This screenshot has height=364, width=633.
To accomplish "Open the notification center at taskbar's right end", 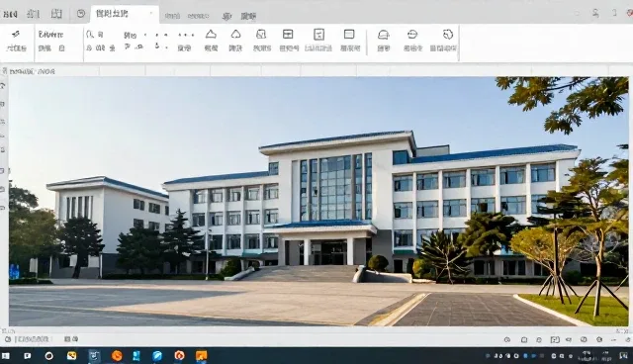I will [x=624, y=356].
